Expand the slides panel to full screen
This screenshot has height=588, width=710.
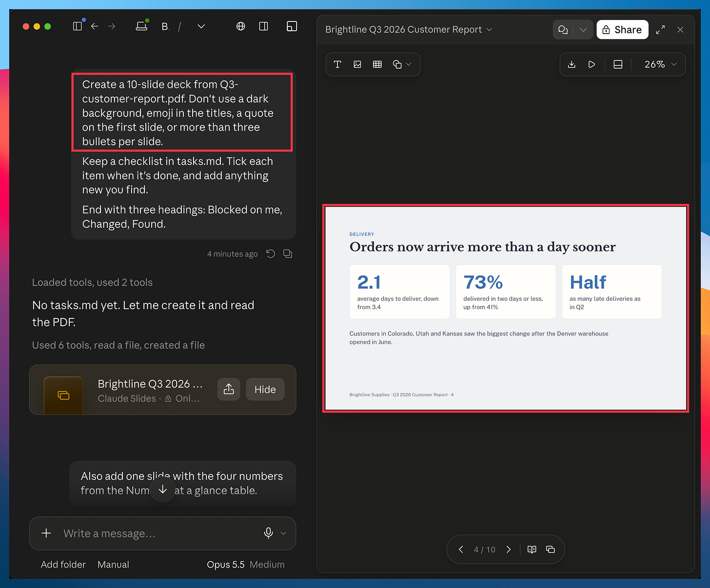pyautogui.click(x=660, y=30)
